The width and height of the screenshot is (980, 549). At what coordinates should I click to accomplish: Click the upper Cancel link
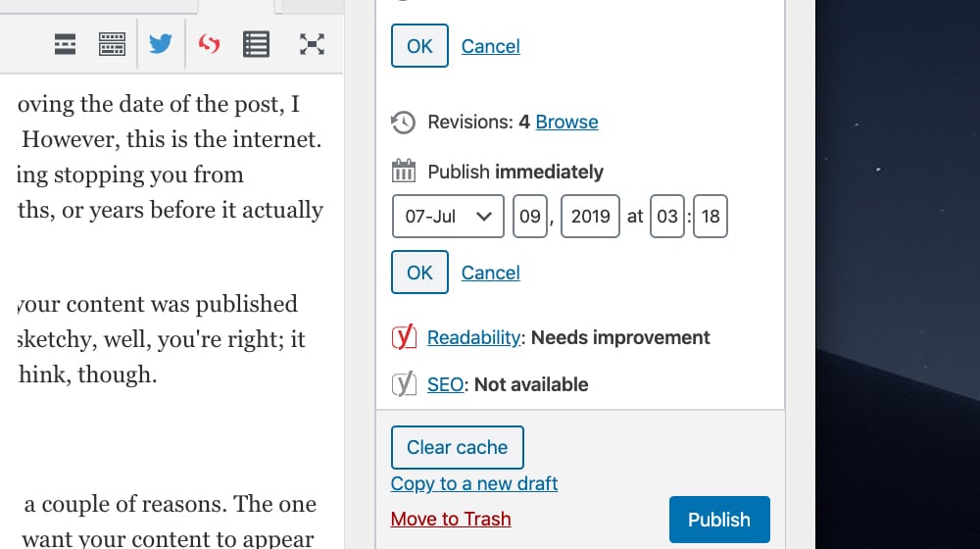click(491, 46)
